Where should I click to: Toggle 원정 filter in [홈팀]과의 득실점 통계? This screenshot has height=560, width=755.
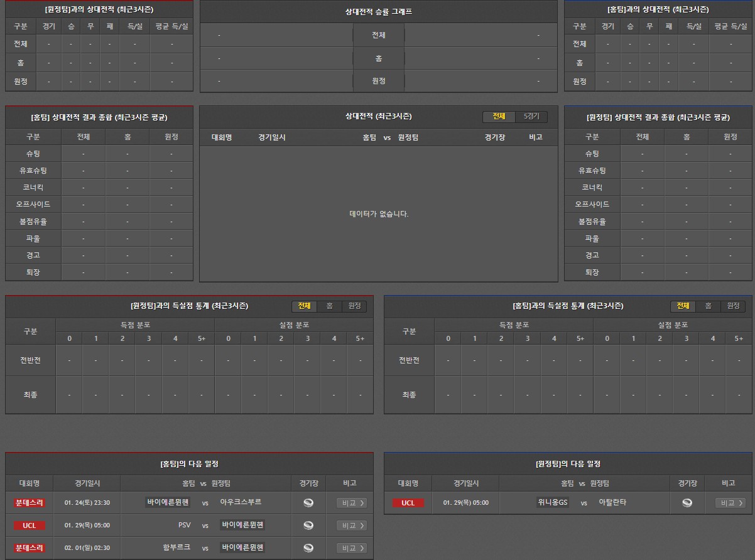click(733, 306)
